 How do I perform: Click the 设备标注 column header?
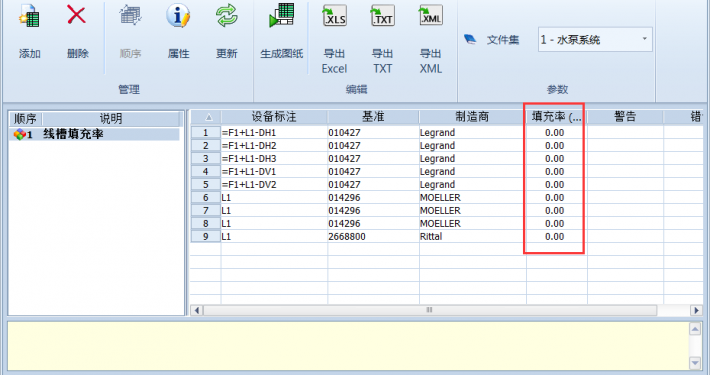pyautogui.click(x=274, y=117)
